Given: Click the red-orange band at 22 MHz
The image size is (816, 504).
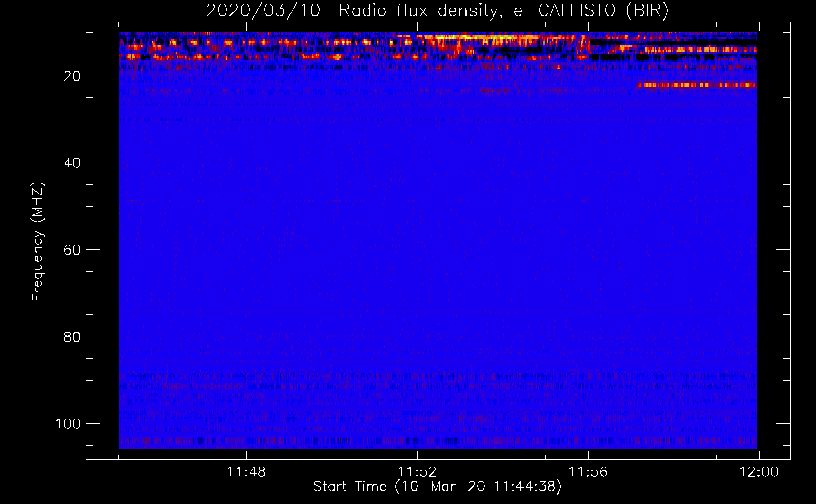Looking at the screenshot, I should point(697,85).
